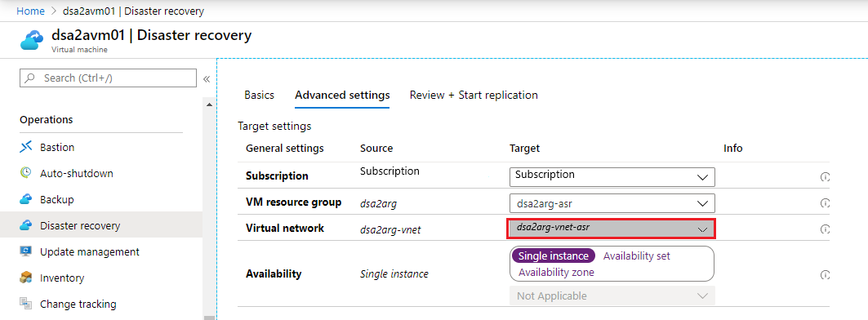Go to Home breadcrumb link

[30, 11]
